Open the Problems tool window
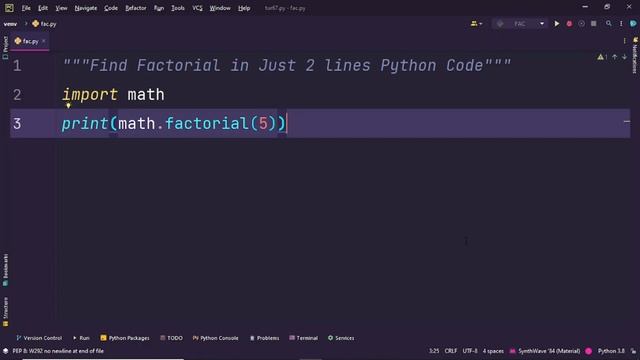The height and width of the screenshot is (360, 640). (x=264, y=338)
